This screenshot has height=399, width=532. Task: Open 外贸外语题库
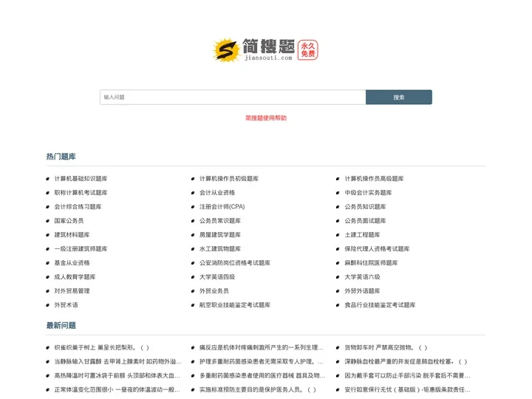pos(362,291)
